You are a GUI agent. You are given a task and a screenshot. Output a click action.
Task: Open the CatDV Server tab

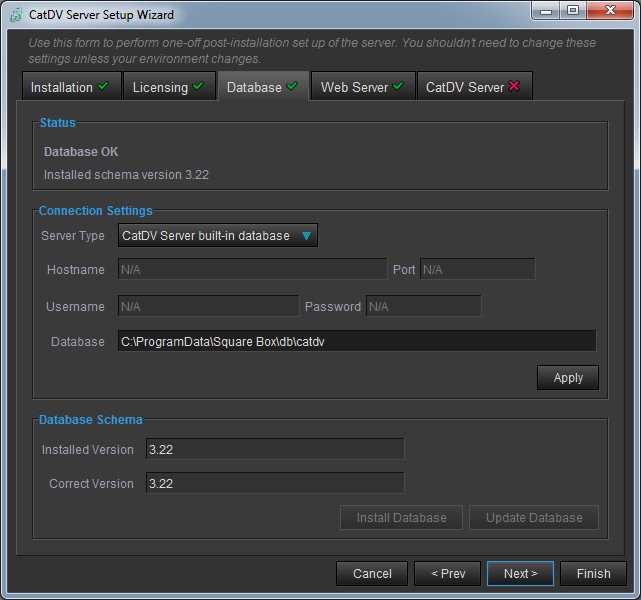tap(475, 86)
